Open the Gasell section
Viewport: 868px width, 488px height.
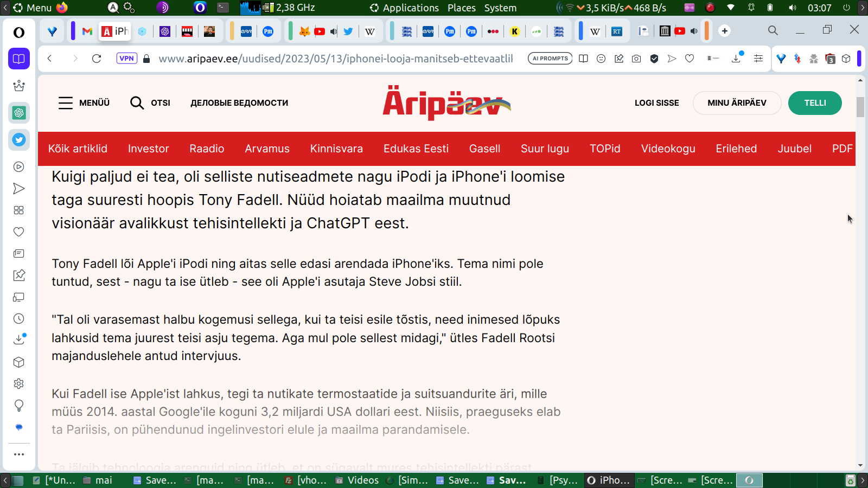[485, 149]
